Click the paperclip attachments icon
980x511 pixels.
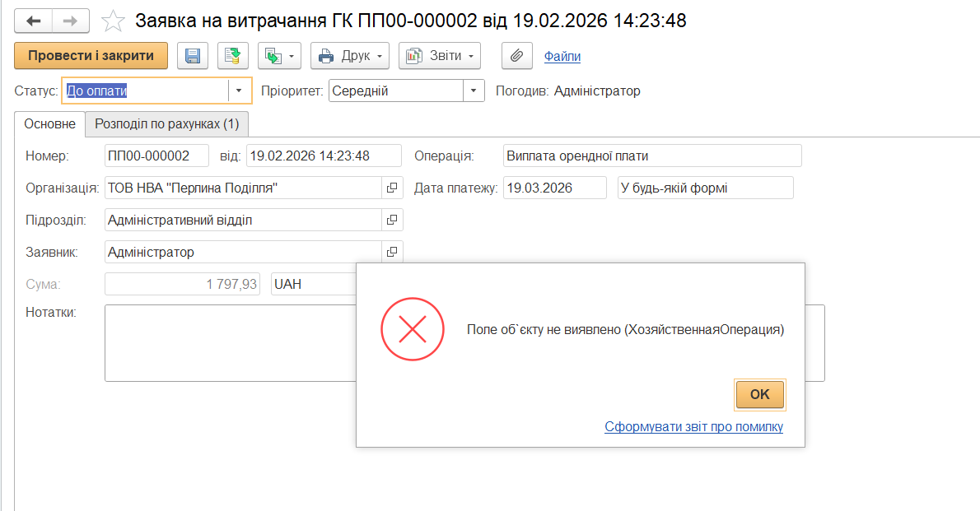[517, 56]
